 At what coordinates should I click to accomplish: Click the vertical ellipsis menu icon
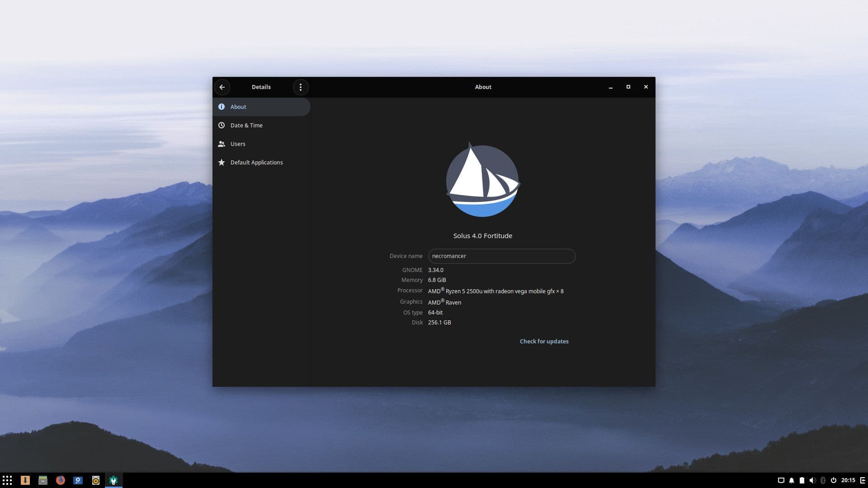(x=301, y=87)
